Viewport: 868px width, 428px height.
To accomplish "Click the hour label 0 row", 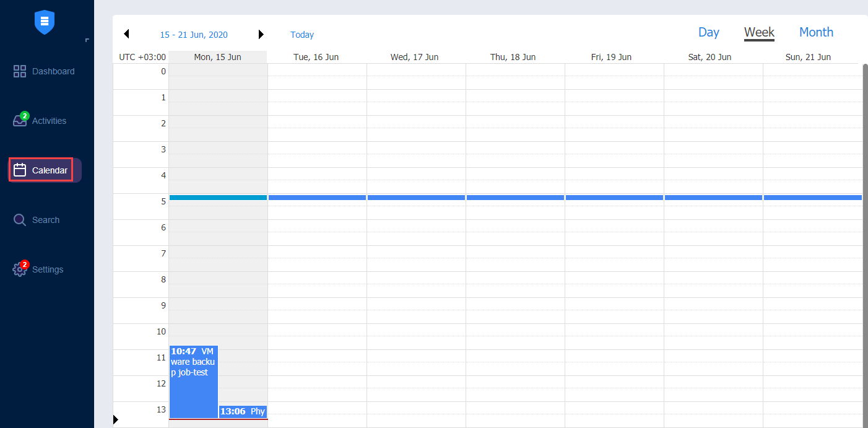I will 163,71.
